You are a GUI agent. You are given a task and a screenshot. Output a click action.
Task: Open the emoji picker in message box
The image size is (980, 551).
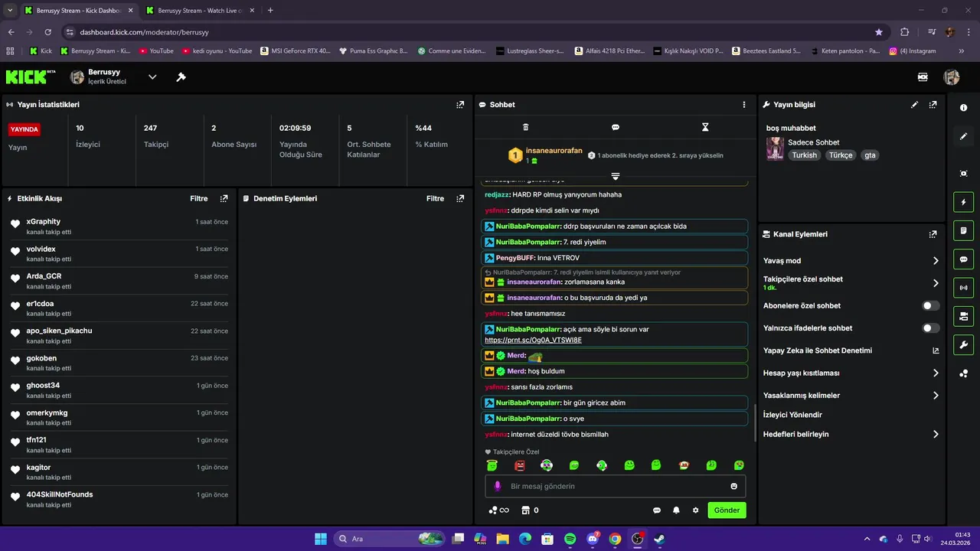(733, 486)
